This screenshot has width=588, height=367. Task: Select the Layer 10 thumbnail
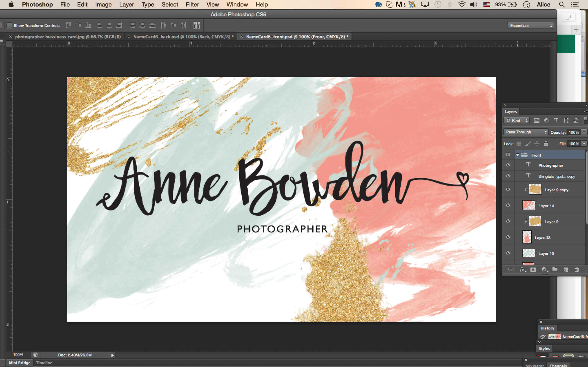pyautogui.click(x=529, y=253)
